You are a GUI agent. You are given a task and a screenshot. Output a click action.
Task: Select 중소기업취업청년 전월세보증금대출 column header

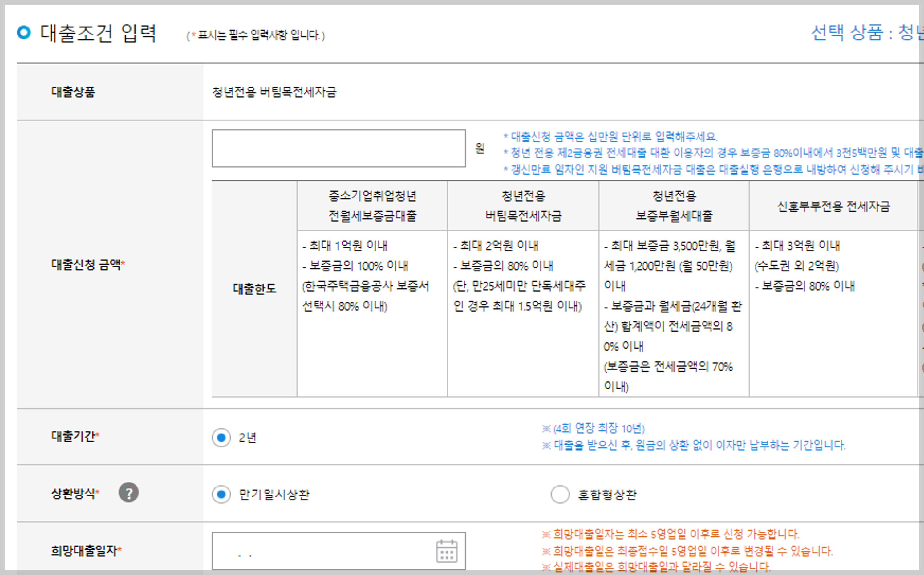pyautogui.click(x=372, y=206)
